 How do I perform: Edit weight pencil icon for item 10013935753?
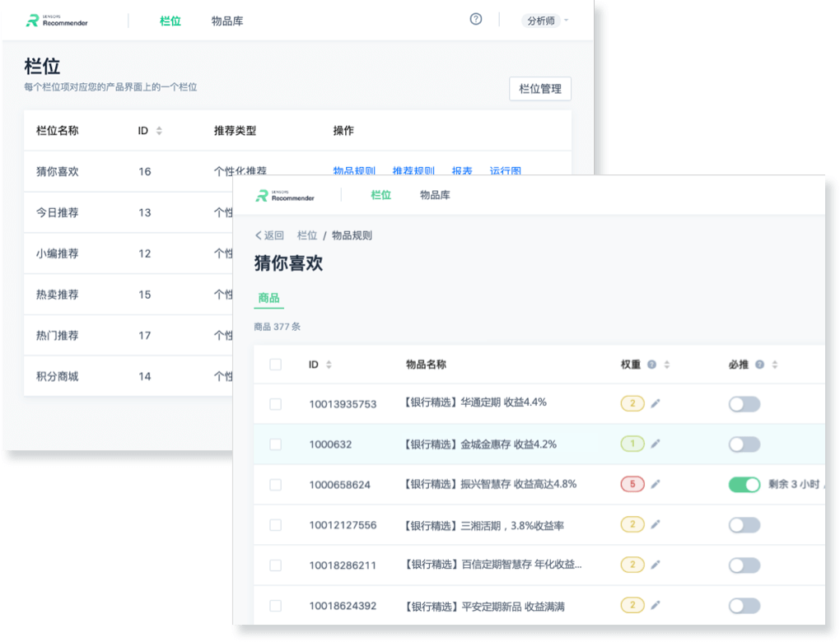coord(656,403)
